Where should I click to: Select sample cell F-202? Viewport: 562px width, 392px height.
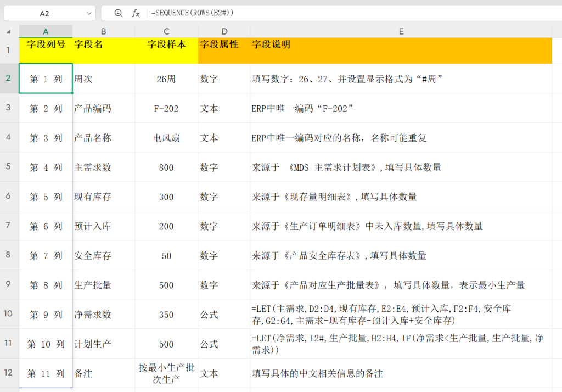pos(166,108)
